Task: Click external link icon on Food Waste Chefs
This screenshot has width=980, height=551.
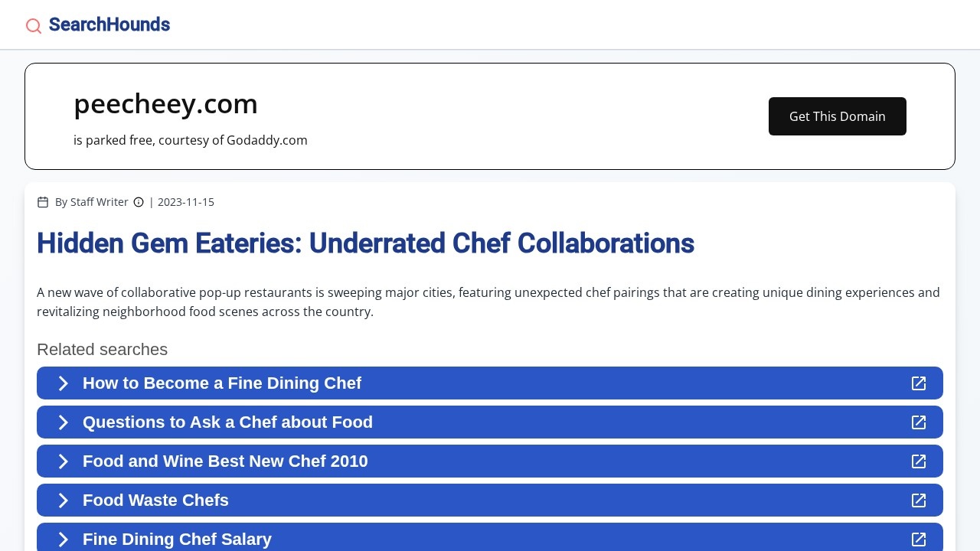Action: tap(919, 500)
